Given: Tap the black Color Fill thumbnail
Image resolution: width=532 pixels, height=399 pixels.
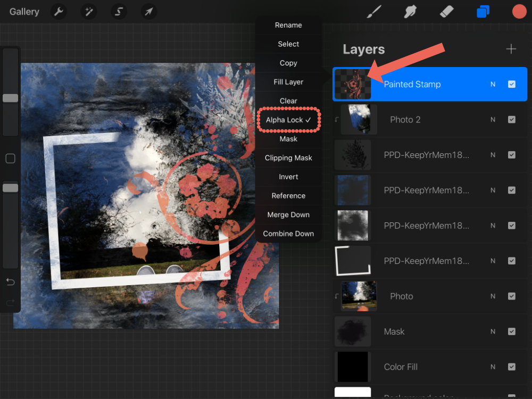Looking at the screenshot, I should pos(353,367).
